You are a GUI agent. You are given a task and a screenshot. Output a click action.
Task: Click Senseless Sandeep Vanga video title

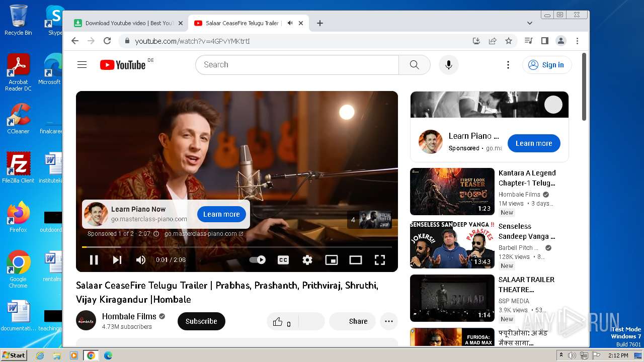pyautogui.click(x=527, y=231)
